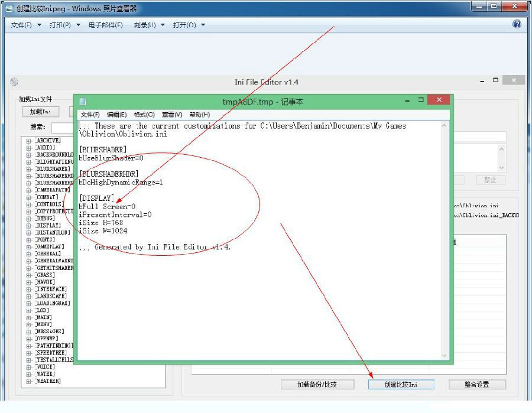Image resolution: width=532 pixels, height=413 pixels.
Task: Open the 文件(F) menu in Photo Viewer
Action: click(26, 25)
